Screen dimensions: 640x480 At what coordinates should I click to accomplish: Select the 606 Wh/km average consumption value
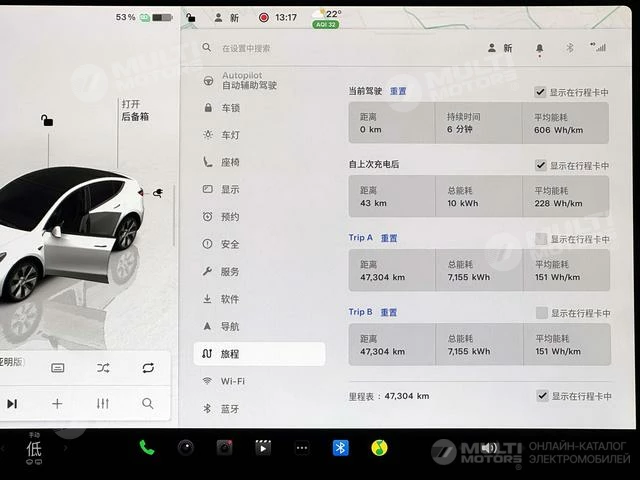(x=558, y=130)
